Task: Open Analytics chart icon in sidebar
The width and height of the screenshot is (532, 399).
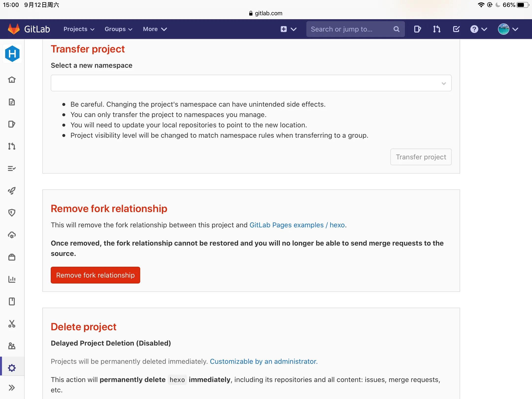Action: click(12, 279)
